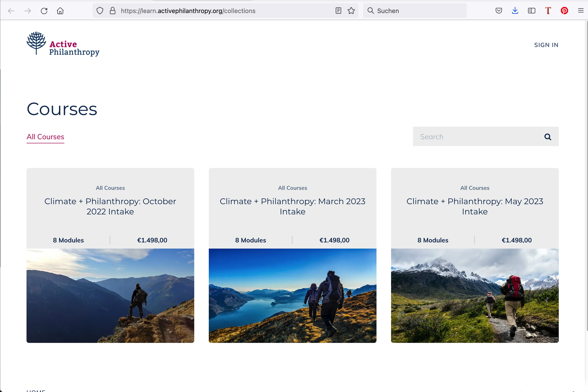Click the padlock site security icon

click(x=113, y=11)
